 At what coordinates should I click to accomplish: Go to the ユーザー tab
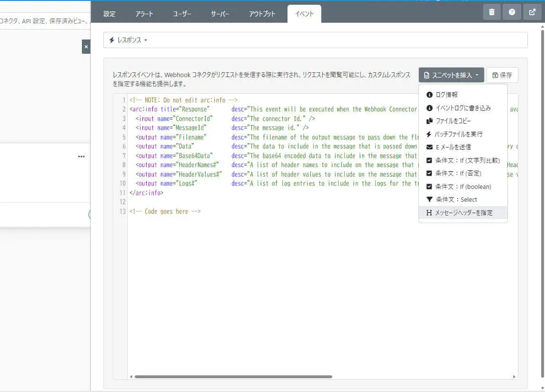[182, 14]
